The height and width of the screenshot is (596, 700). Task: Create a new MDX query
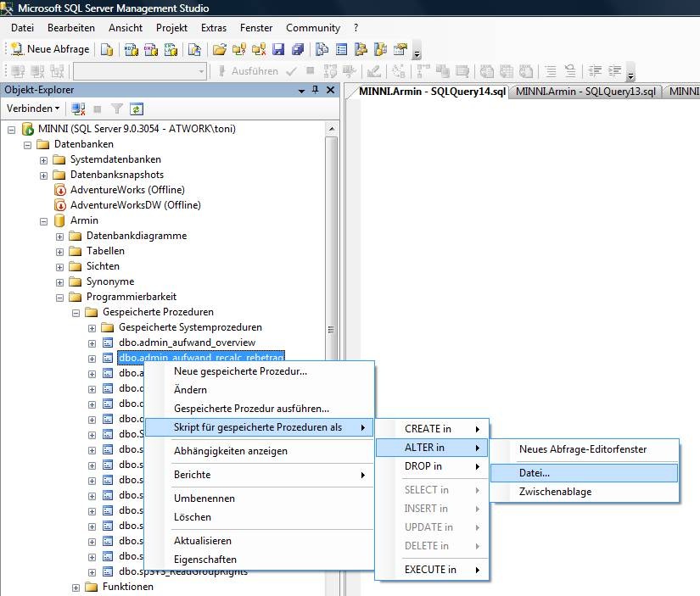pos(132,49)
